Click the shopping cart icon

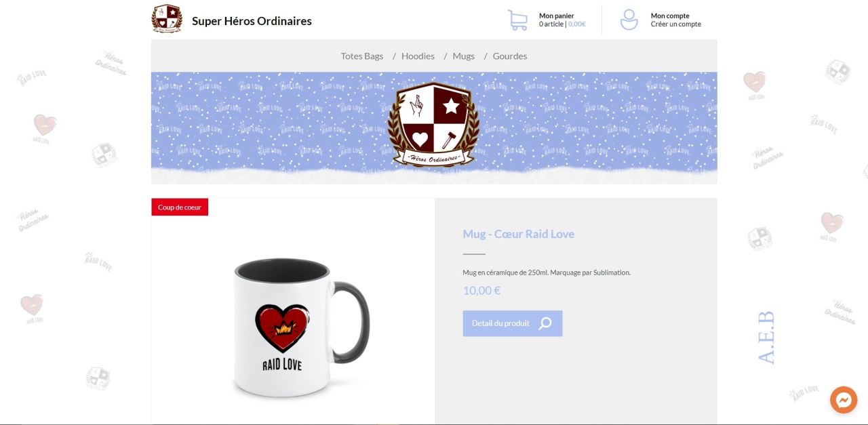point(518,20)
